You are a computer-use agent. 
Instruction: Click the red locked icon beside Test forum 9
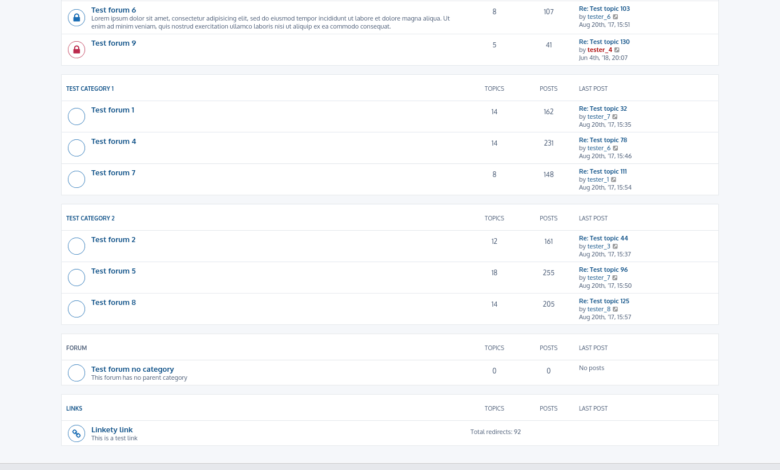pyautogui.click(x=76, y=49)
